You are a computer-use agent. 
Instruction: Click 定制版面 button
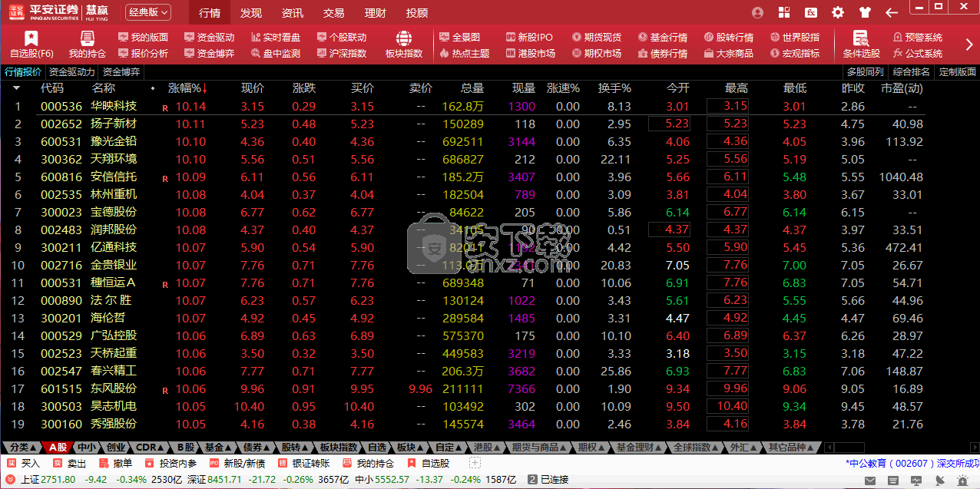tap(958, 72)
